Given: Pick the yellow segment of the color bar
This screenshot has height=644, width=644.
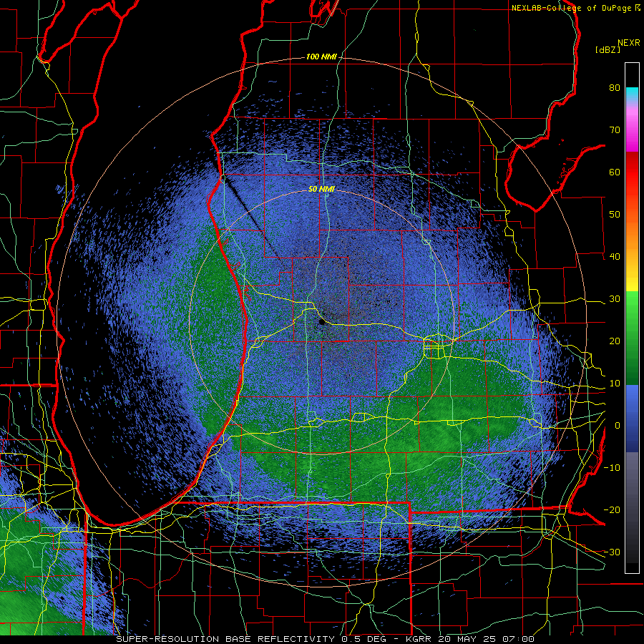Looking at the screenshot, I should 632,279.
